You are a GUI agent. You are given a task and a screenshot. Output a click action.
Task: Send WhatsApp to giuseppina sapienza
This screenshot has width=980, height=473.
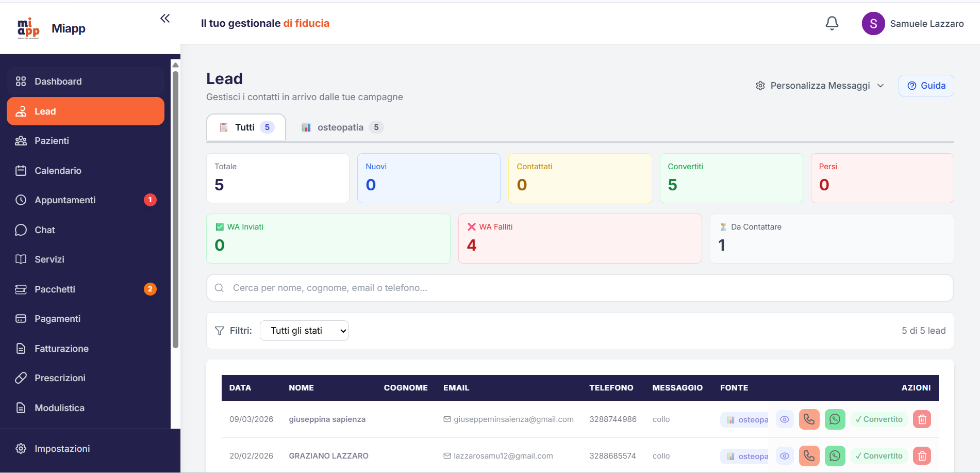click(x=835, y=419)
